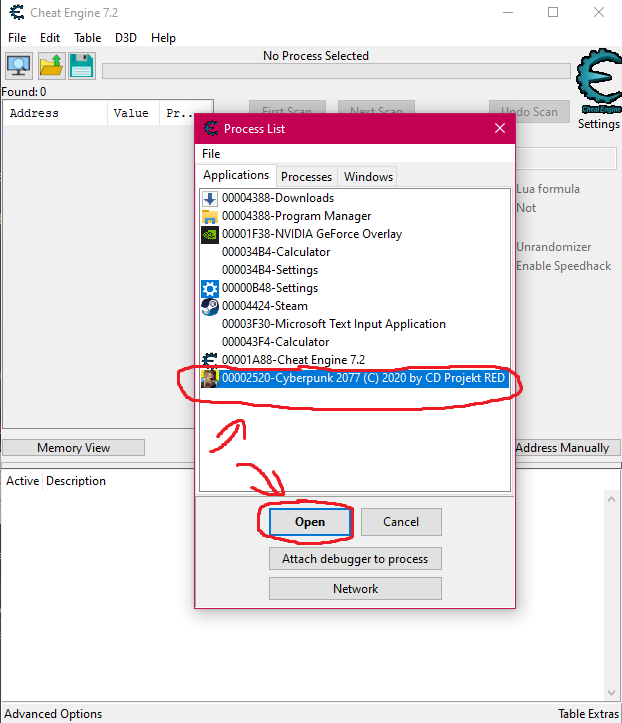Select 00004388-Downloads entry
The height and width of the screenshot is (723, 622).
pyautogui.click(x=355, y=198)
